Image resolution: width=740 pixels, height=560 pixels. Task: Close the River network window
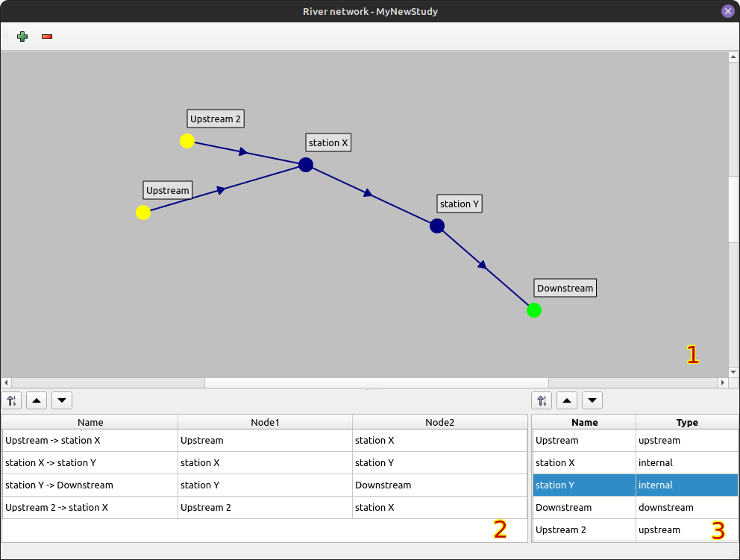point(727,11)
